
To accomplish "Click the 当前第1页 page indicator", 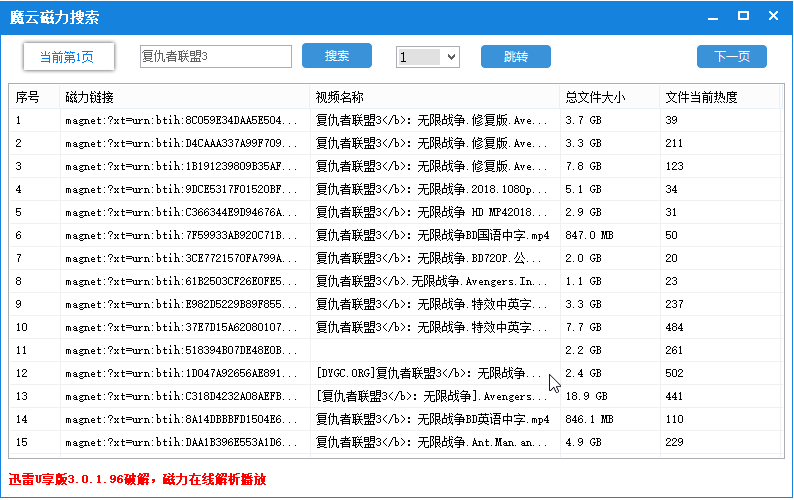I will tap(68, 57).
